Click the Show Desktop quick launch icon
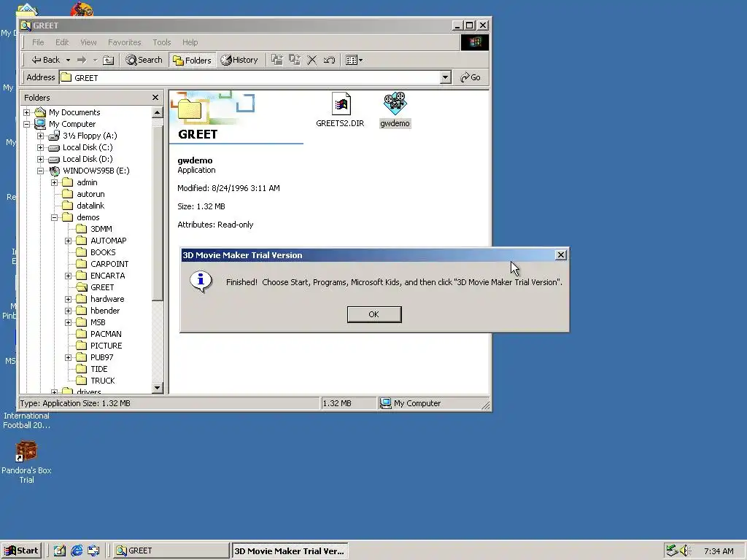 pyautogui.click(x=60, y=551)
